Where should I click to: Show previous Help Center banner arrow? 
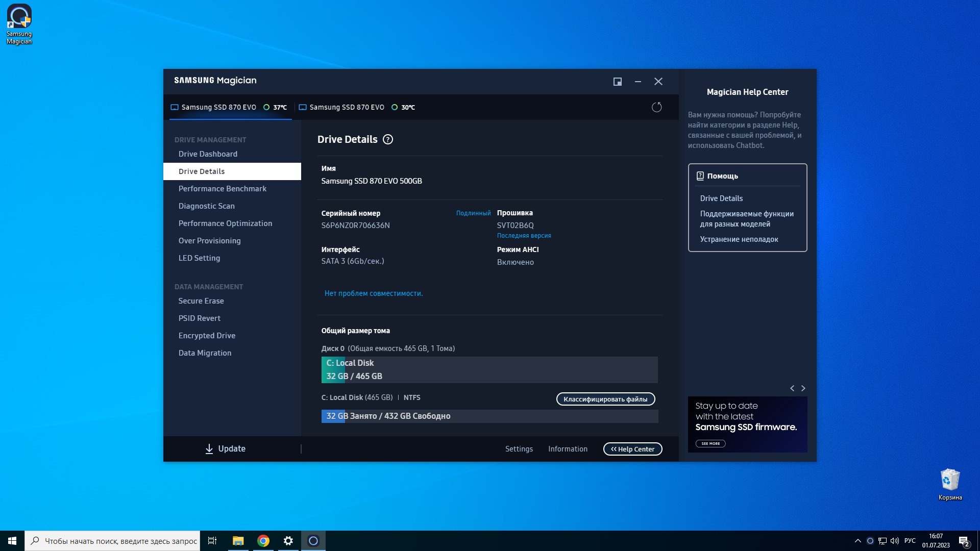pos(792,388)
